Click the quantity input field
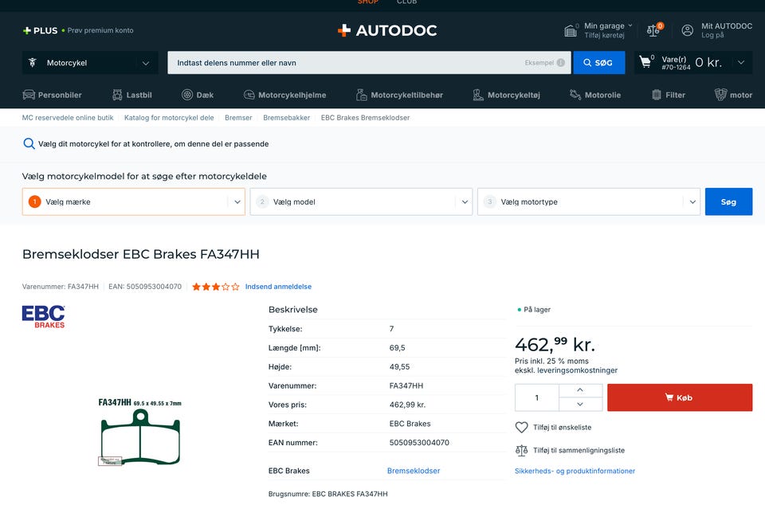This screenshot has height=532, width=765. [536, 397]
